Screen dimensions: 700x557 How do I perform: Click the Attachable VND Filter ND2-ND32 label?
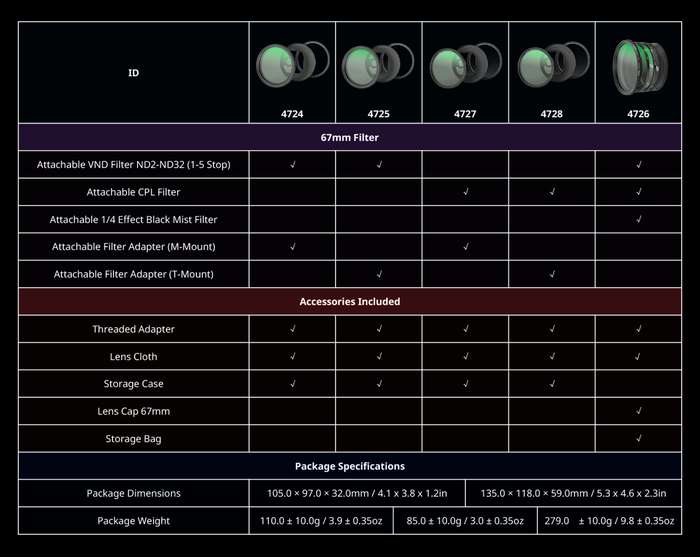coord(134,164)
